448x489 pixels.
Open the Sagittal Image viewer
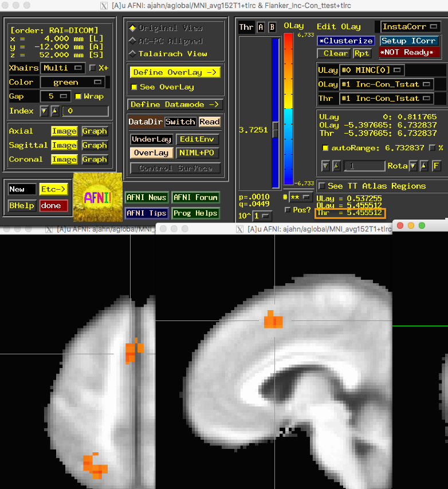tap(64, 146)
